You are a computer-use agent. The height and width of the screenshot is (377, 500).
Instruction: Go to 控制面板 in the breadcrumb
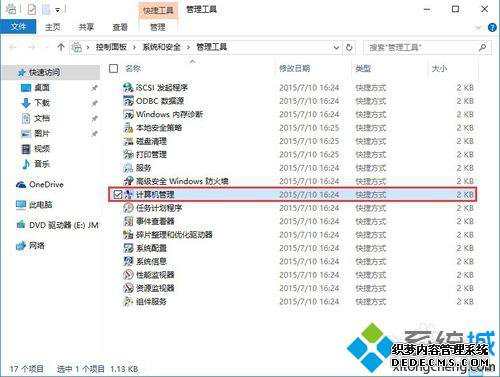(x=111, y=47)
